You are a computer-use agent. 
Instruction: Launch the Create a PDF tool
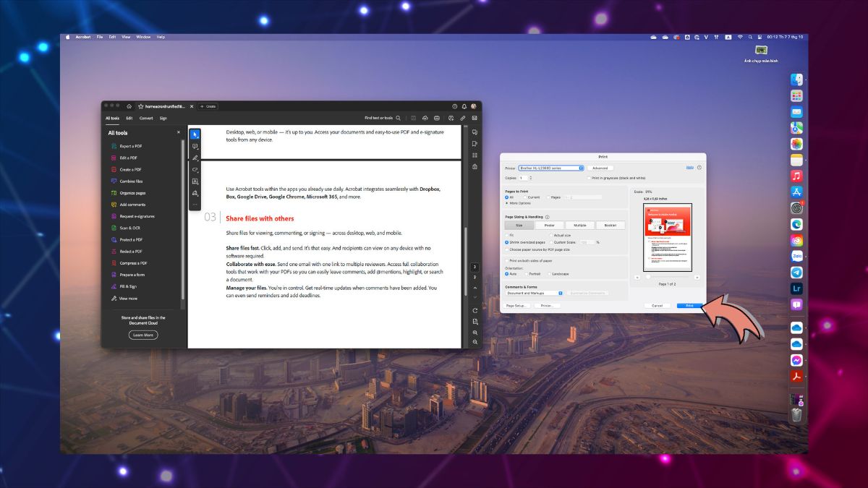tap(126, 169)
